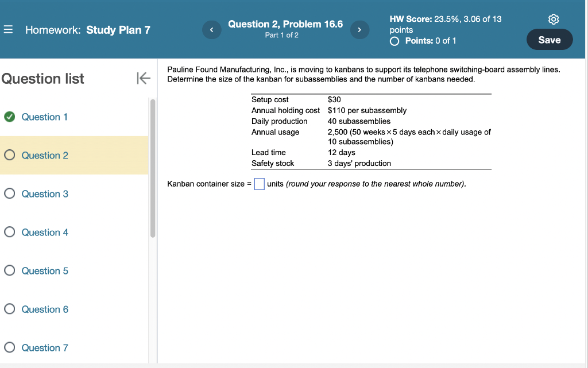
Task: Select Question 3's radio button
Action: (x=9, y=193)
